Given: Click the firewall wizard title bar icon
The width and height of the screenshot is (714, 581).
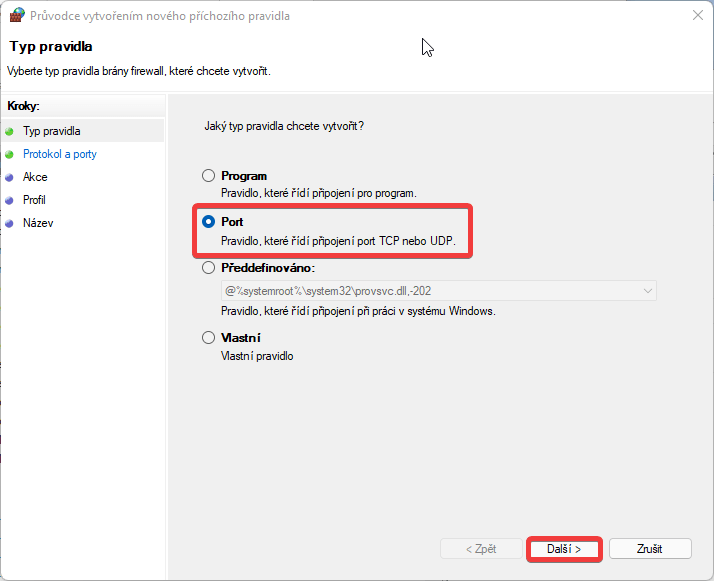Looking at the screenshot, I should (16, 15).
